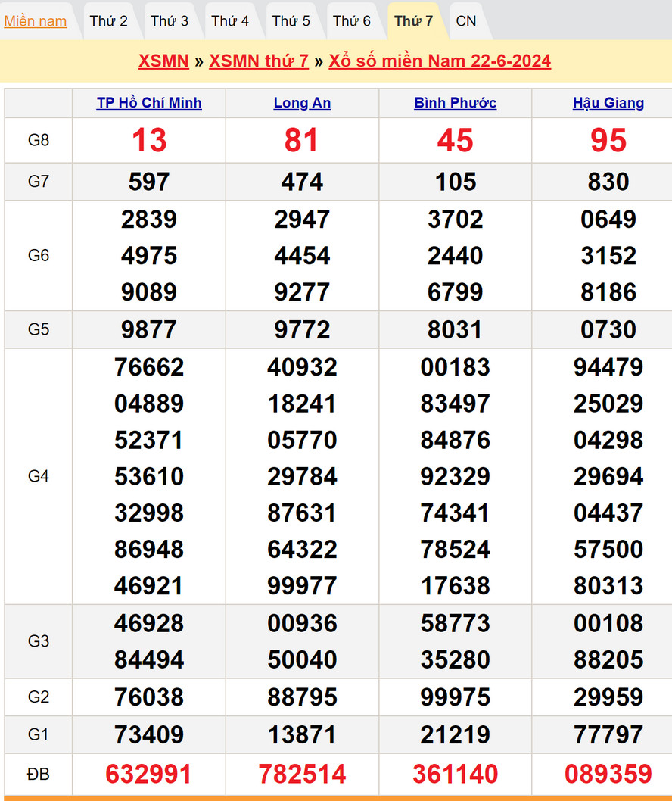Click the G4 row label cell
Screen dimensions: 672x801
click(39, 476)
